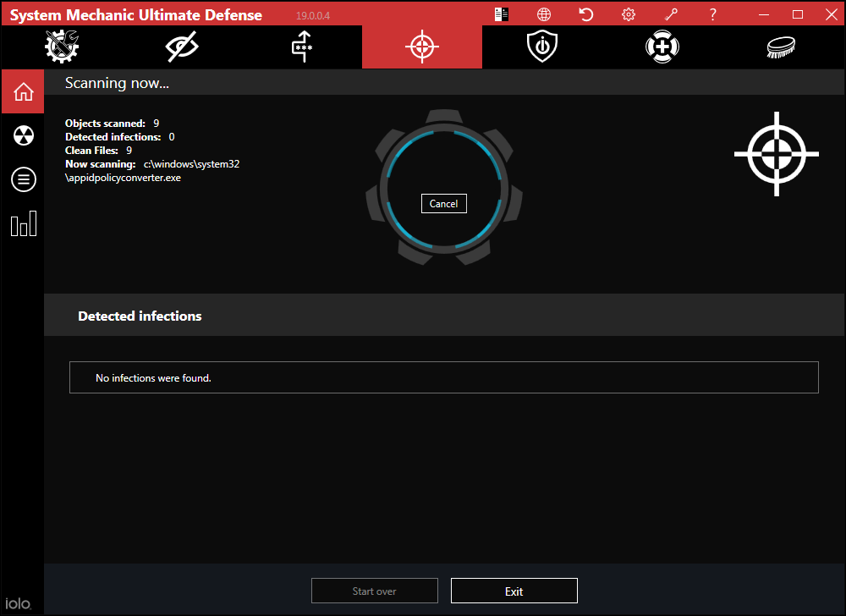Click the key icon in title bar
Image resolution: width=846 pixels, height=616 pixels.
click(x=671, y=14)
